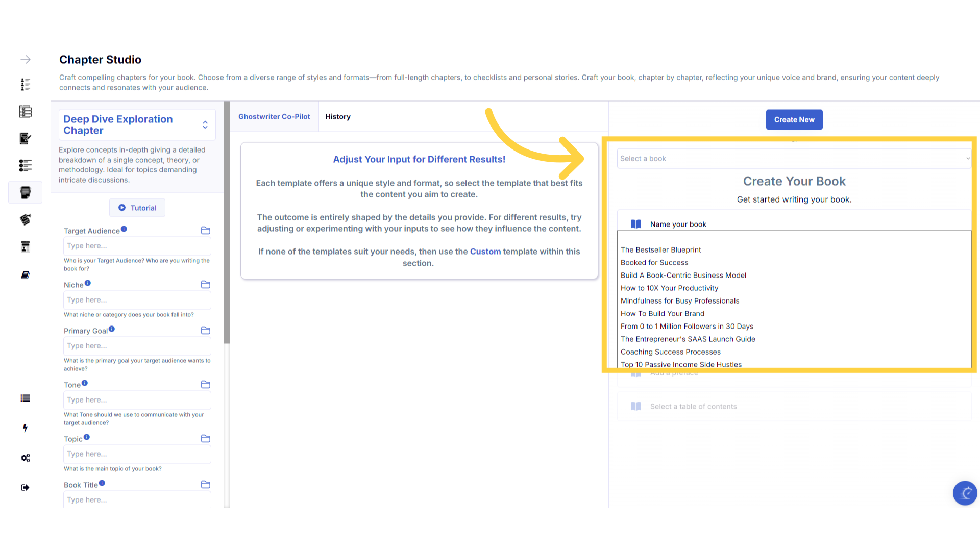Open the floating chat assistant button

pos(965,493)
